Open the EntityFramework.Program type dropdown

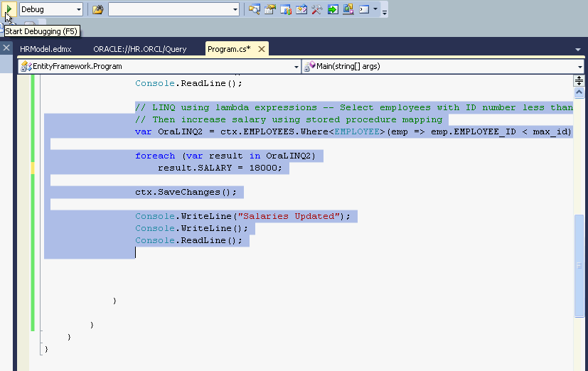click(296, 66)
